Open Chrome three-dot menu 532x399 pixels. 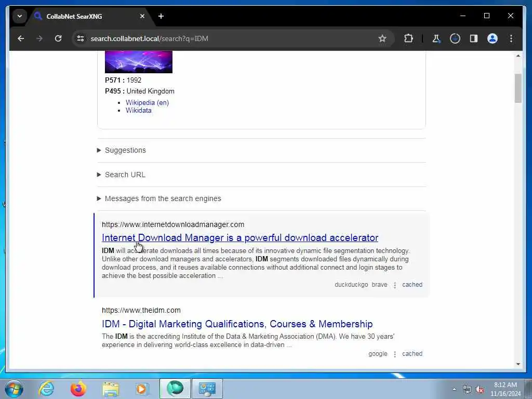tap(511, 38)
